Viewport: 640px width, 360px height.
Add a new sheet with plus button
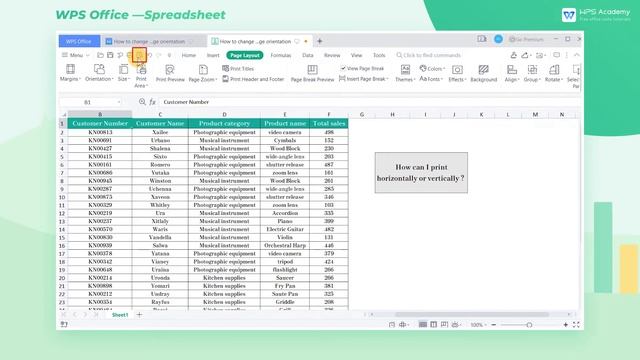(x=139, y=315)
